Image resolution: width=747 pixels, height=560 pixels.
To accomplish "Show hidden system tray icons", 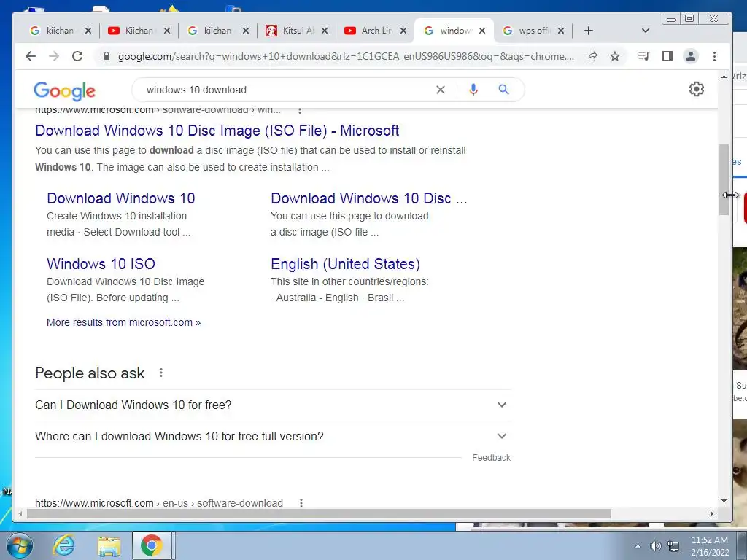I will coord(638,546).
